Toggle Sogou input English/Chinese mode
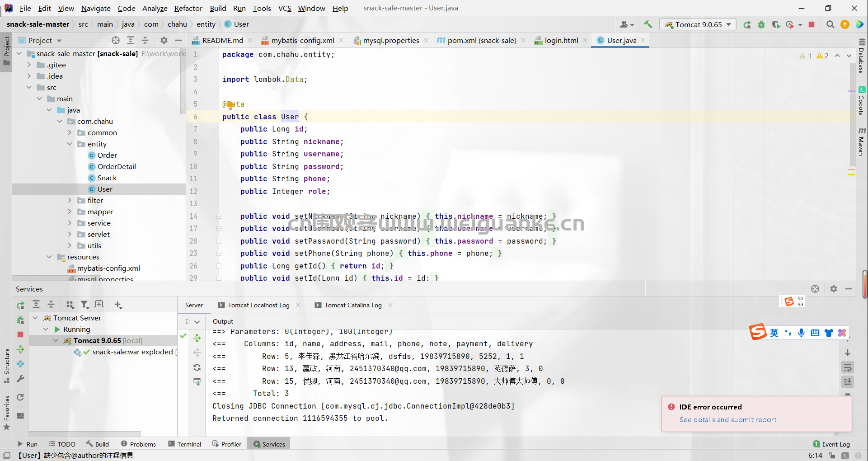 tap(774, 333)
